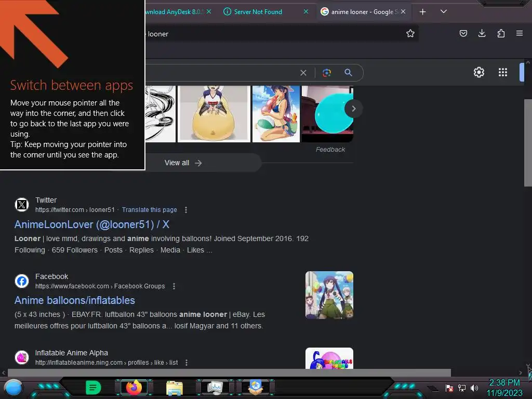
Task: Click the network tray icon
Action: 462,388
